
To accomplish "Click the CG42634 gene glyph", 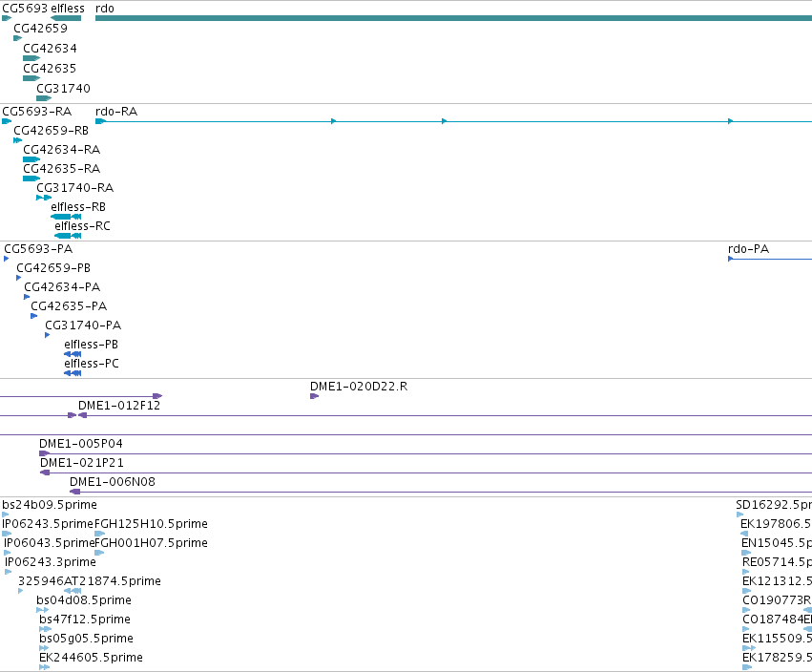I will tap(31, 58).
